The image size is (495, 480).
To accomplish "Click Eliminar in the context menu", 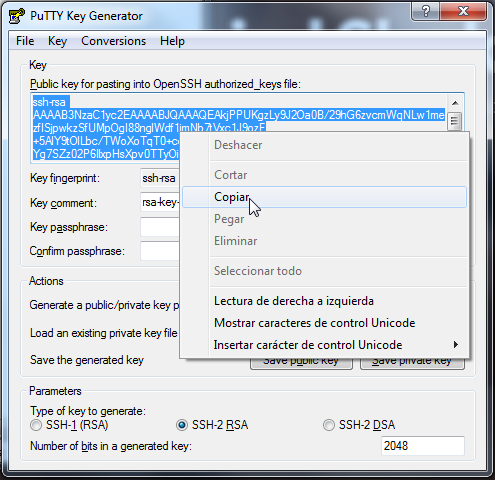I will click(x=324, y=241).
